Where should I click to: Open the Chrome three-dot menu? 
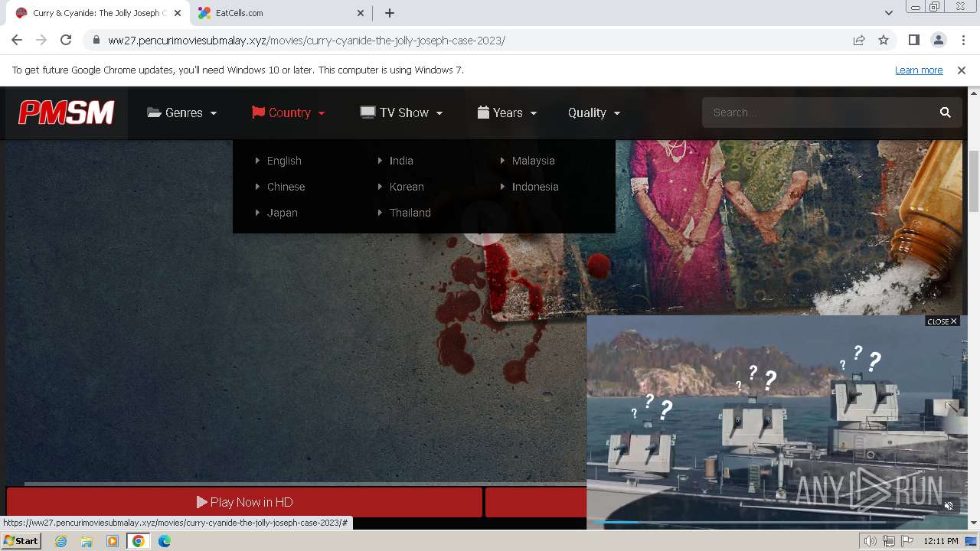pos(963,40)
